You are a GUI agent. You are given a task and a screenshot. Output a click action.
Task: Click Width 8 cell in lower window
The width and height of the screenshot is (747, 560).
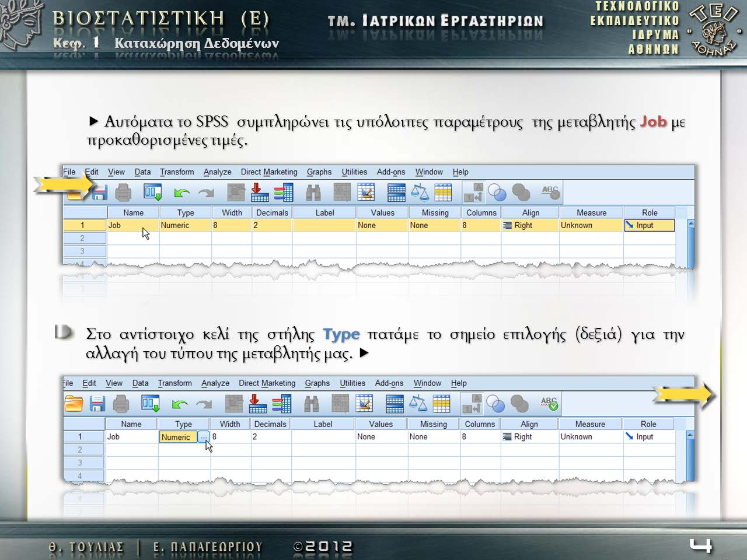(x=230, y=437)
